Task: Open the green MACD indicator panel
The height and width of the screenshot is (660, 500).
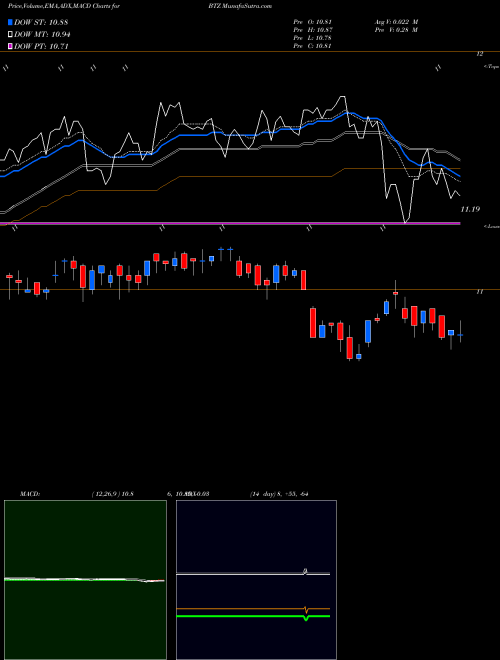Action: (85, 580)
